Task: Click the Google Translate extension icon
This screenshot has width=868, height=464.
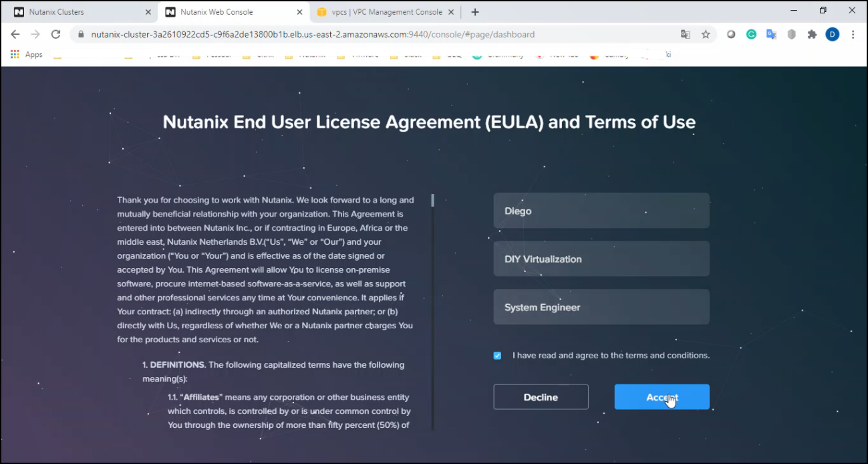Action: pos(771,34)
